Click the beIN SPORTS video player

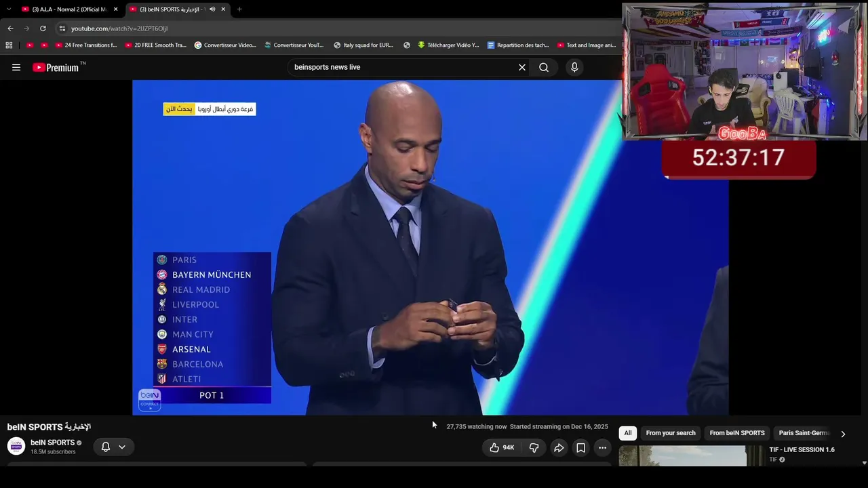(431, 247)
